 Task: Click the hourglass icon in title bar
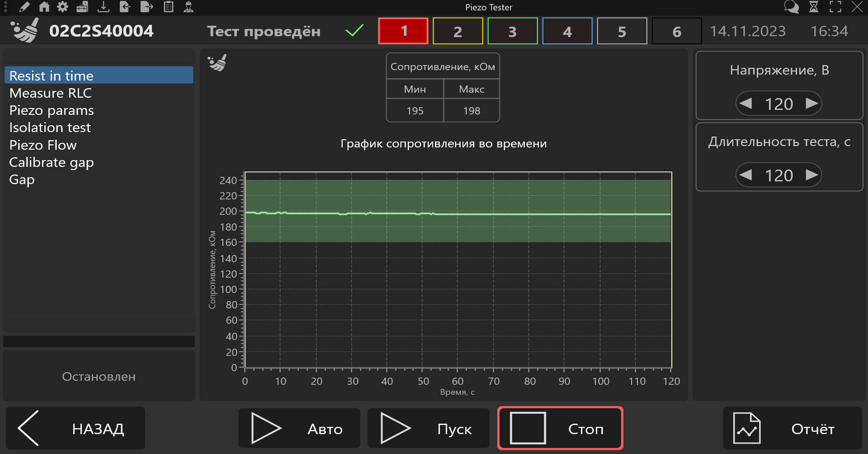(x=814, y=7)
